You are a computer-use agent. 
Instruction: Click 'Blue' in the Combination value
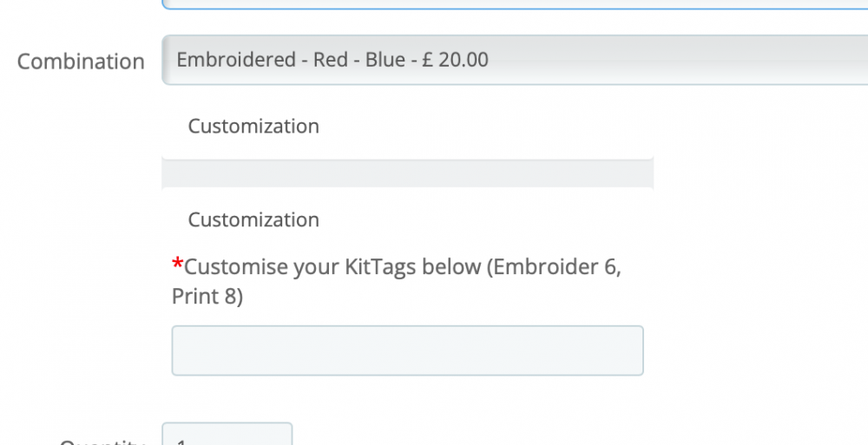tap(385, 60)
